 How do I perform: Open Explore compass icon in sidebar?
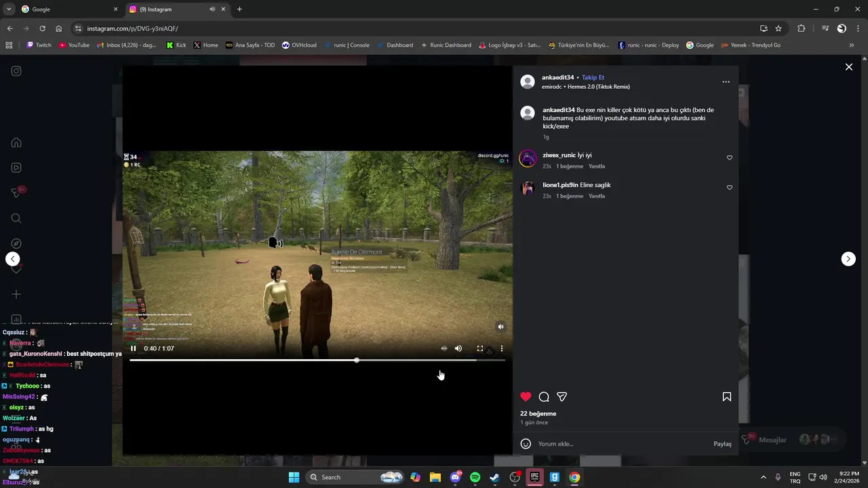click(16, 243)
